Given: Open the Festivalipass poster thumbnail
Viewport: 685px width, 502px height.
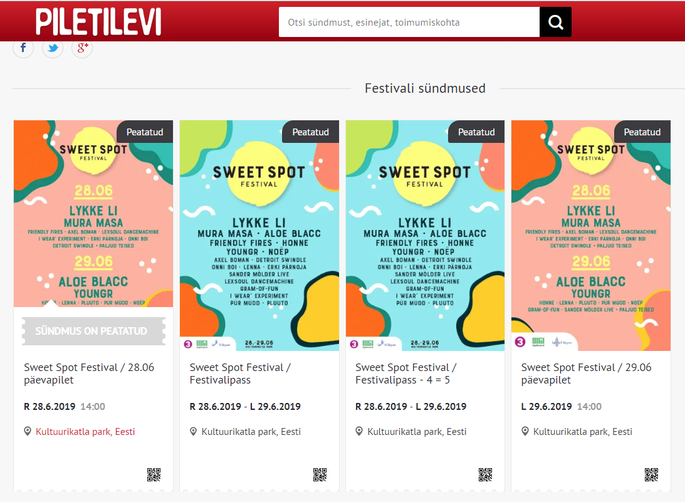Looking at the screenshot, I should (259, 235).
